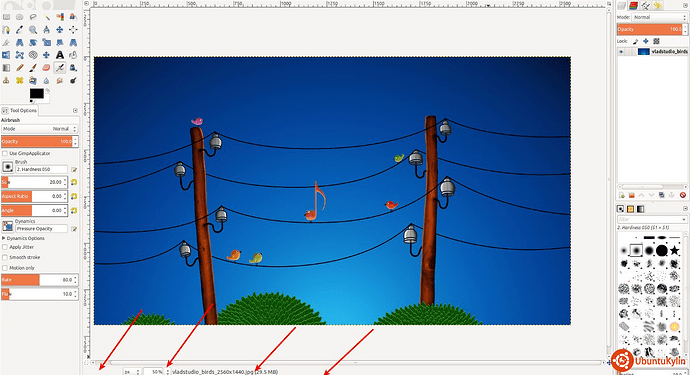The height and width of the screenshot is (375, 690).
Task: Select the Eraser tool
Action: [x=47, y=68]
